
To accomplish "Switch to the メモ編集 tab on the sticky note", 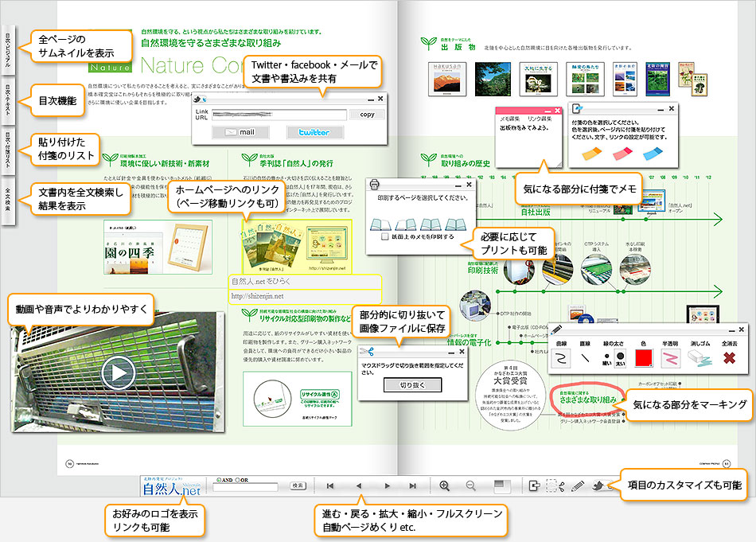I will 509,119.
